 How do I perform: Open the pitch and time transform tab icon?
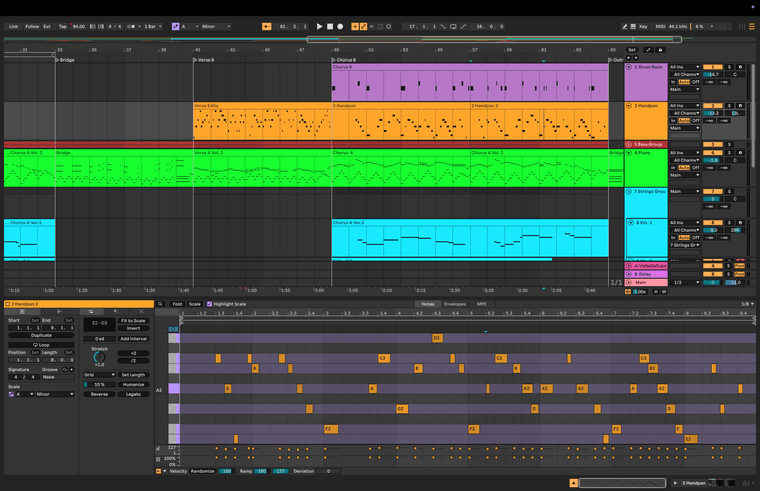91,312
